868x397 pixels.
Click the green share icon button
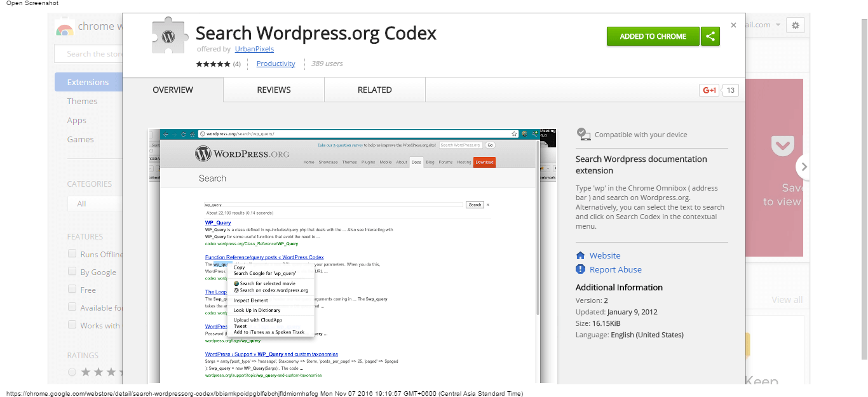(710, 36)
